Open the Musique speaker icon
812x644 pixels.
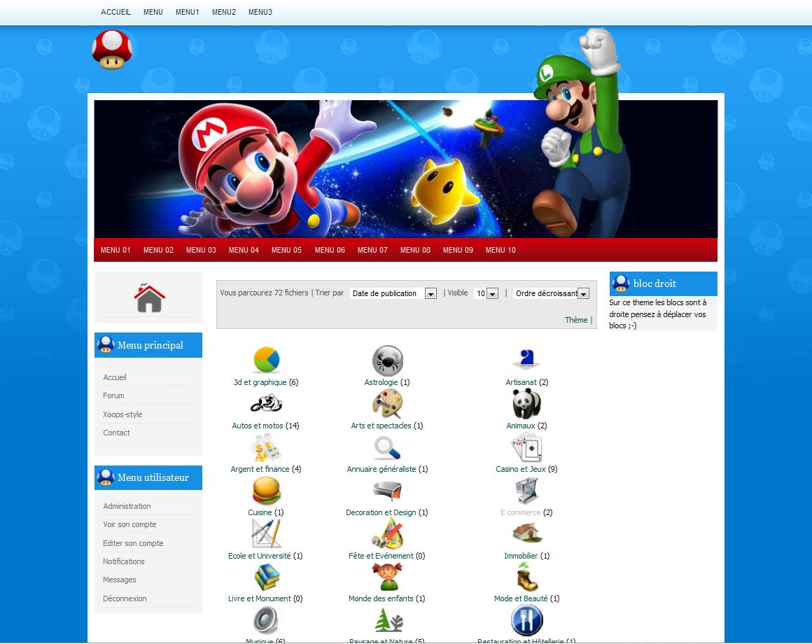click(266, 620)
